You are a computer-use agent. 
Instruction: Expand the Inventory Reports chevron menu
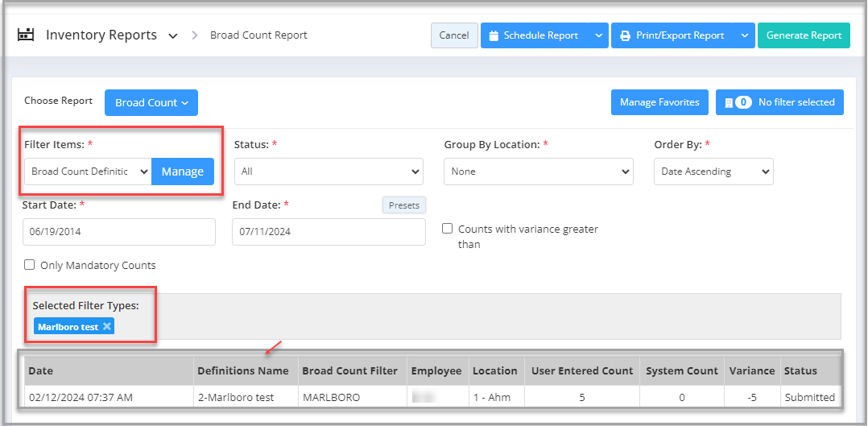[x=173, y=35]
